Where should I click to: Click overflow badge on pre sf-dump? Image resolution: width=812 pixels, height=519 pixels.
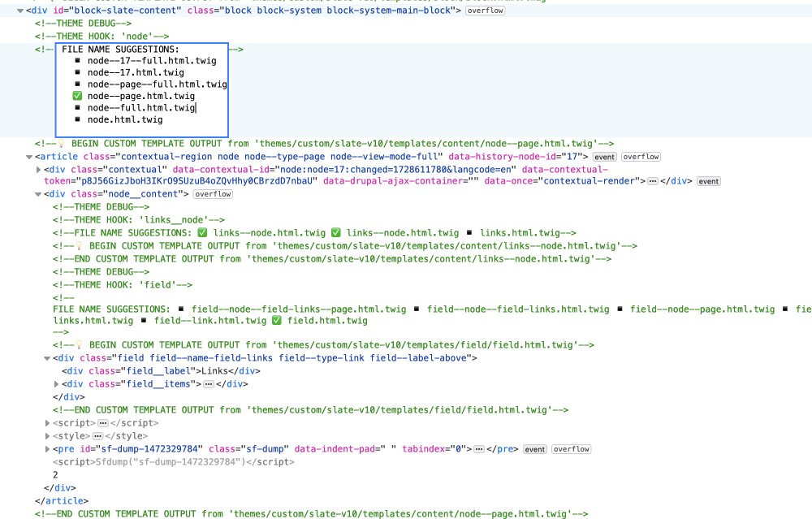(x=571, y=450)
